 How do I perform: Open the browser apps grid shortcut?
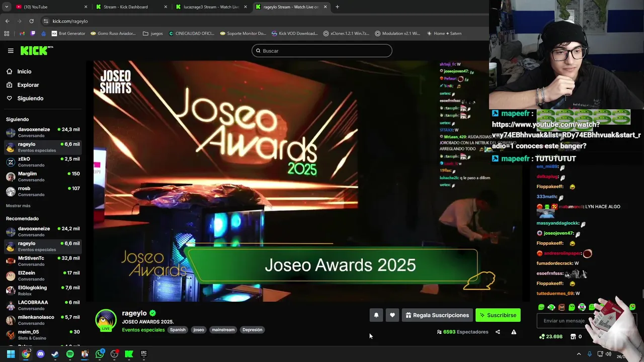click(7, 34)
